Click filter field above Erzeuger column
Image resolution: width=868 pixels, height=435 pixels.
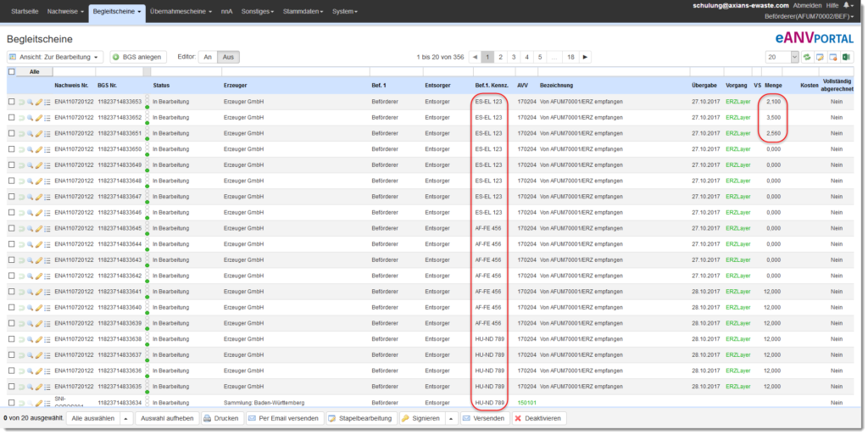click(296, 71)
